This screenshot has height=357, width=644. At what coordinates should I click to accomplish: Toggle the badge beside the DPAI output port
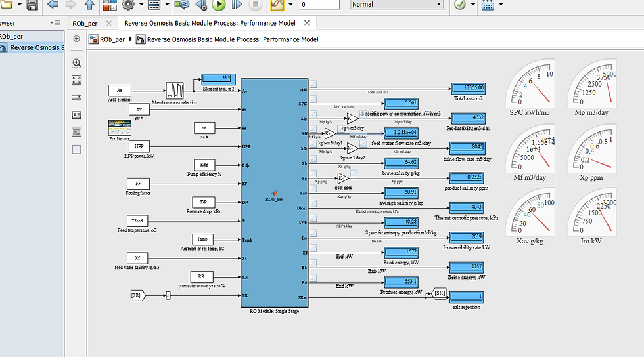point(313,203)
